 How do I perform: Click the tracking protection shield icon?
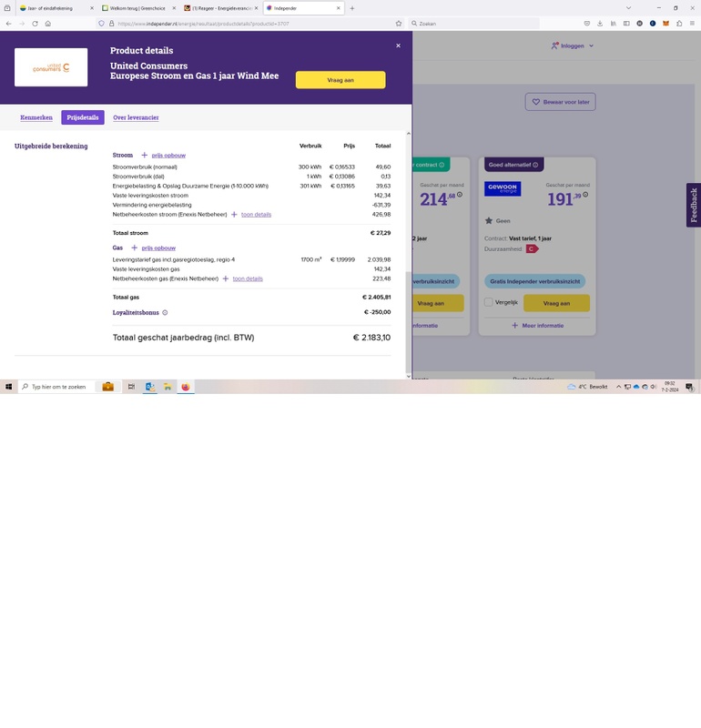(101, 24)
